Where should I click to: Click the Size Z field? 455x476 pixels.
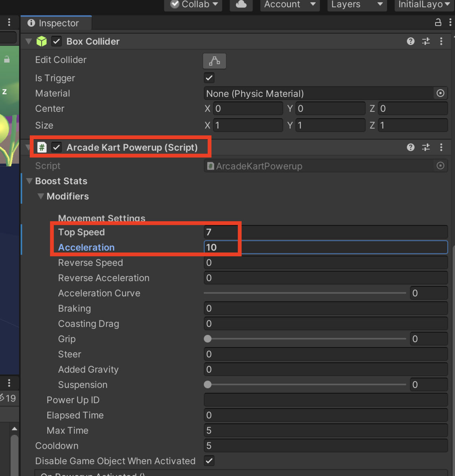coord(413,125)
